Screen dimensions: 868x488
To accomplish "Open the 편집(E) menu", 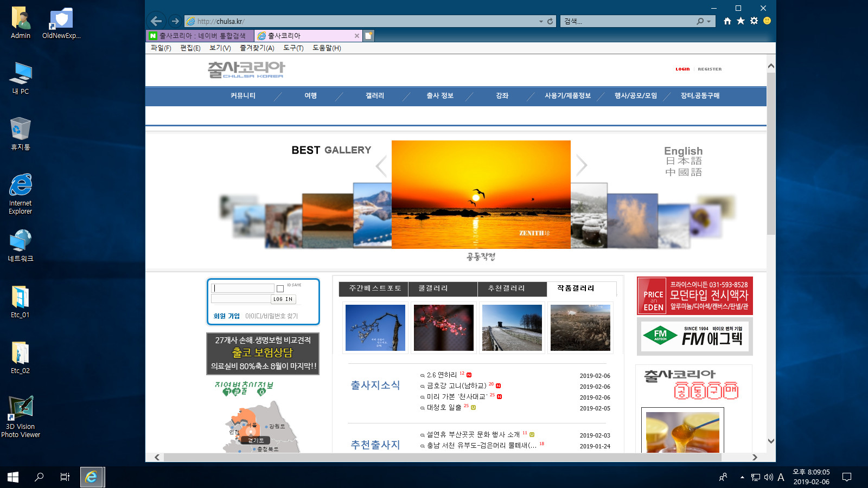I will point(190,48).
